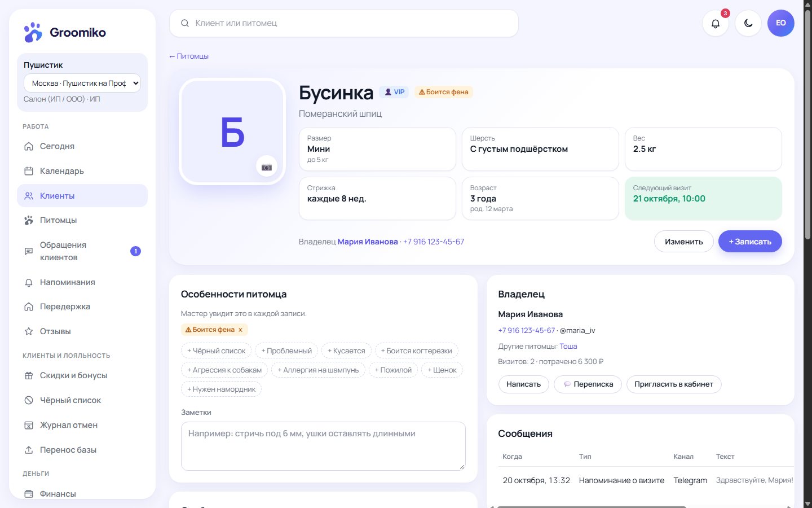Image resolution: width=812 pixels, height=508 pixels.
Task: Add the '+ Проблемный' tag
Action: (x=286, y=351)
